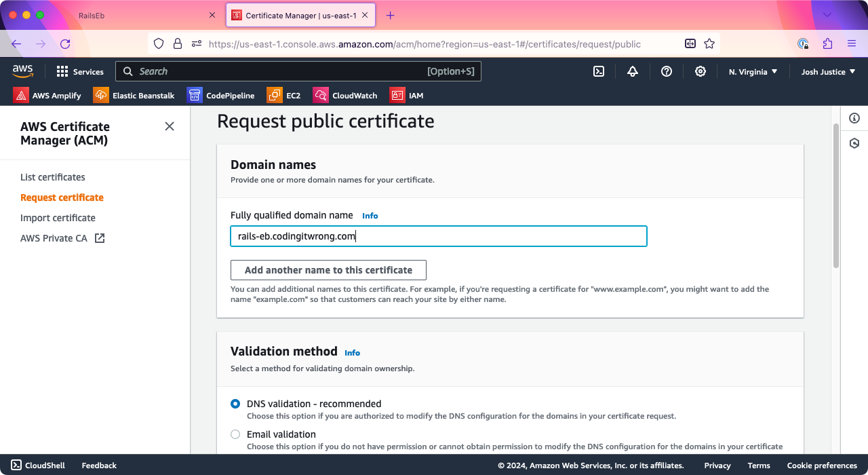Open the Terms link
Viewport: 868px width, 475px height.
point(759,465)
